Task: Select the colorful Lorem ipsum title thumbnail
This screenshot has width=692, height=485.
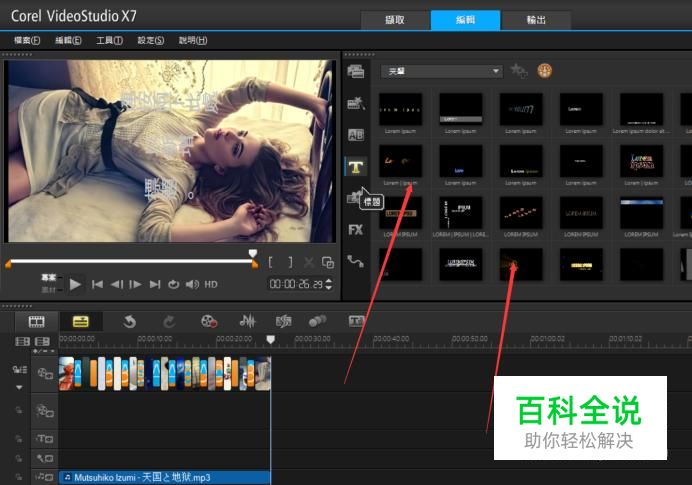Action: (x=641, y=161)
